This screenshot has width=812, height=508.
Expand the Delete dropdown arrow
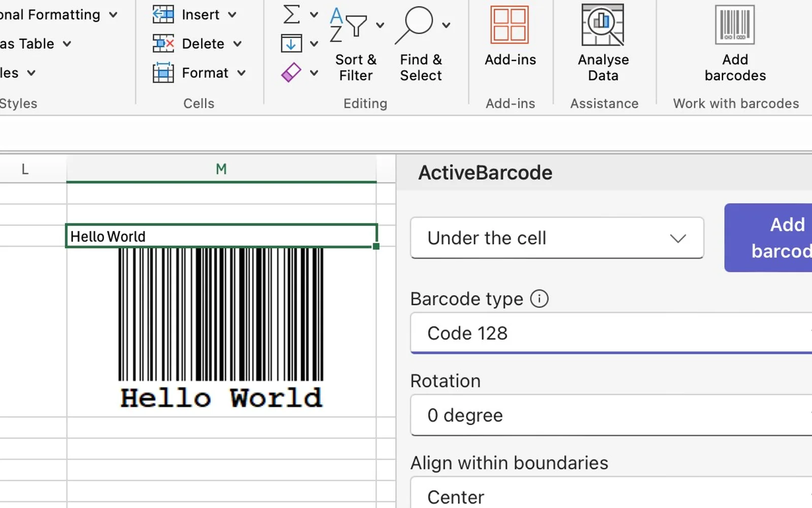pos(237,44)
